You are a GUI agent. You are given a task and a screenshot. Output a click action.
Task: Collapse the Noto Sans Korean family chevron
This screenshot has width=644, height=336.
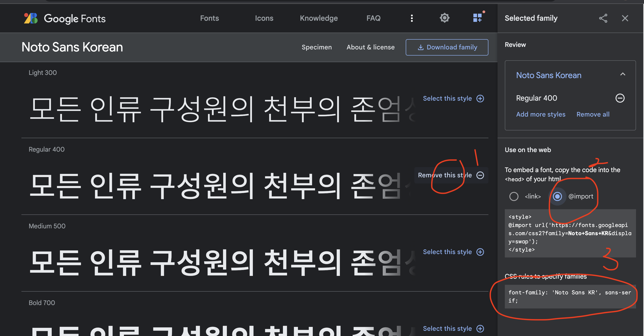coord(623,74)
